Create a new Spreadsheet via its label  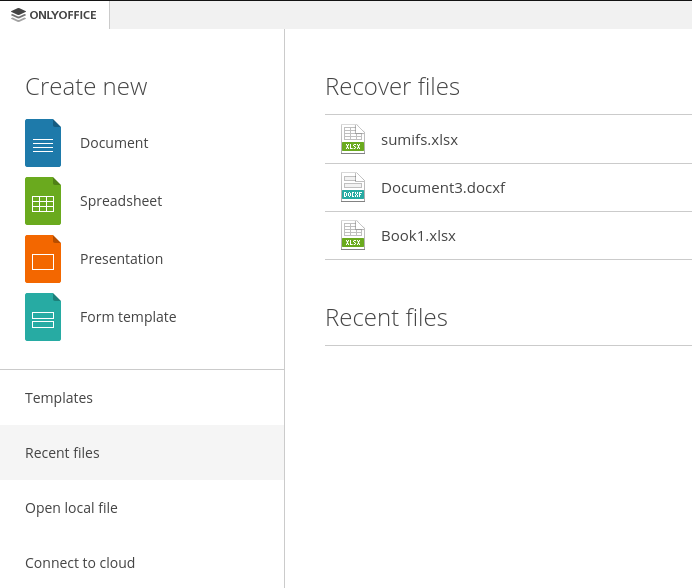(x=121, y=201)
